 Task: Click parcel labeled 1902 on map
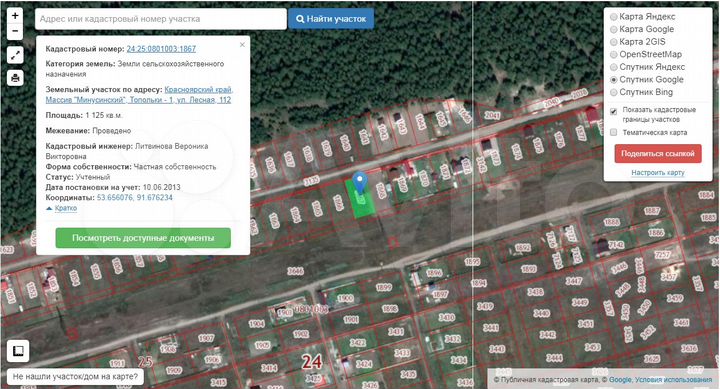tap(301, 334)
